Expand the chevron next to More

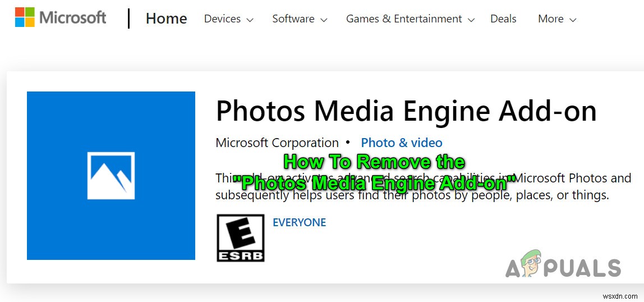pos(573,20)
